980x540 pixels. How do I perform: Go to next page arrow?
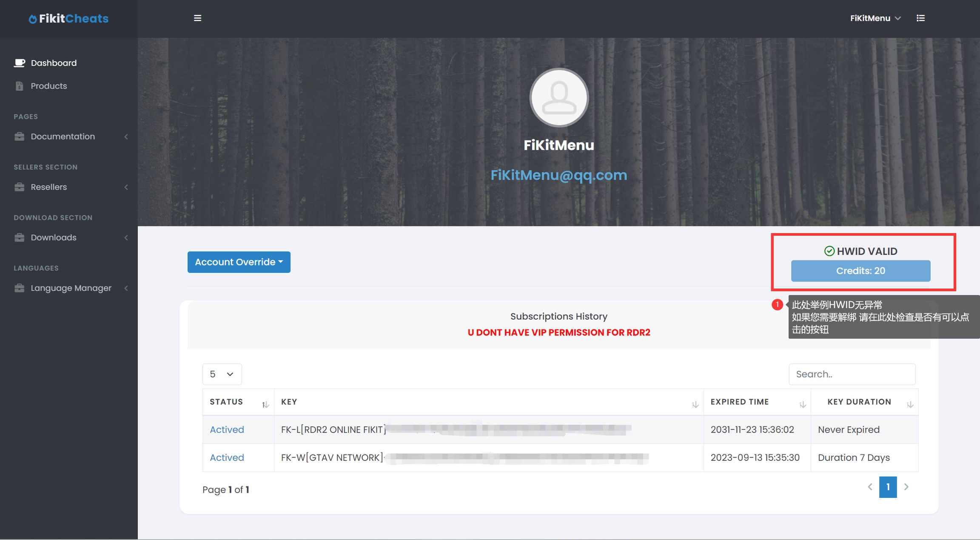(x=906, y=487)
